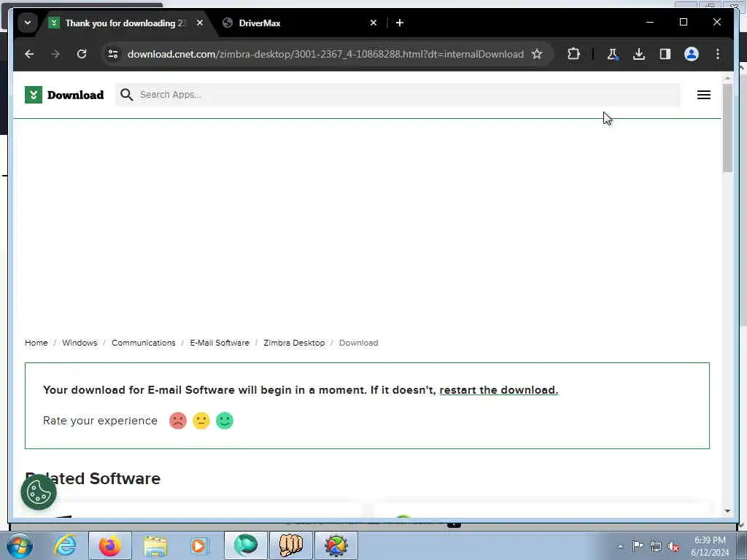
Task: Show the Chrome downloads panel
Action: click(639, 54)
